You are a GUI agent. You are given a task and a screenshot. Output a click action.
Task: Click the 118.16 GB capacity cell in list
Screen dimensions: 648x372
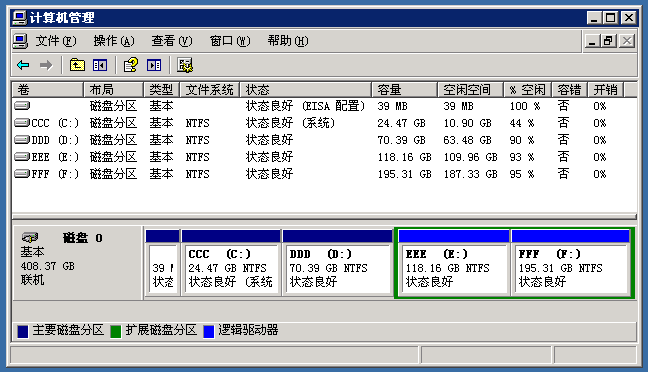tap(404, 157)
